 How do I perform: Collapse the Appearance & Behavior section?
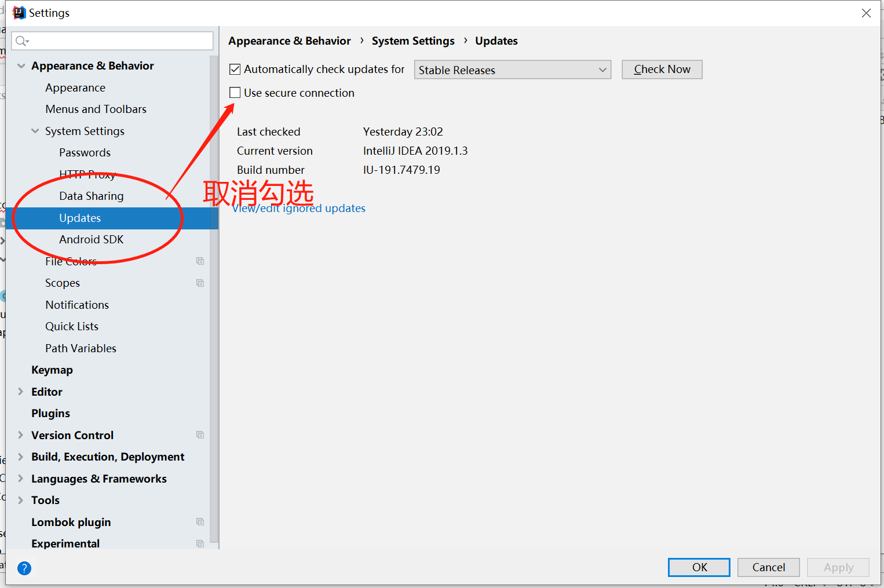click(21, 66)
